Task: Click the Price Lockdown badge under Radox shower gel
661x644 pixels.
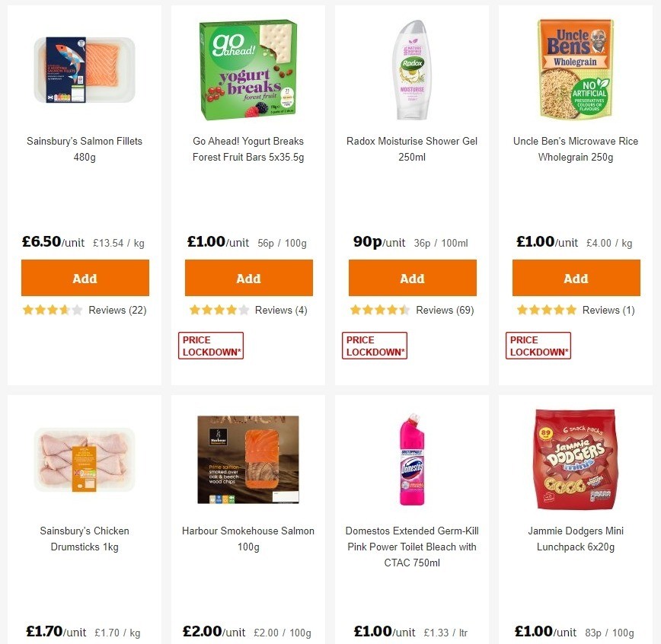Action: point(375,345)
